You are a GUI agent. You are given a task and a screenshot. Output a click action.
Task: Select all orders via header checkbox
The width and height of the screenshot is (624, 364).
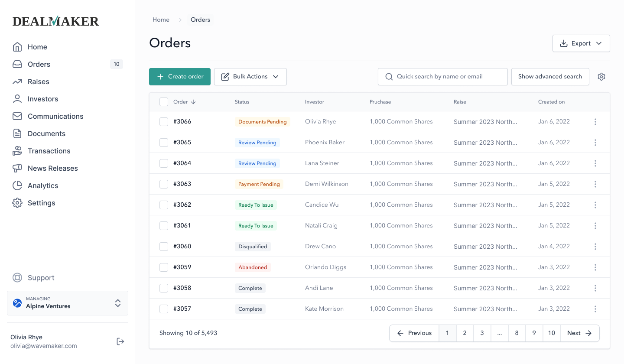(163, 101)
